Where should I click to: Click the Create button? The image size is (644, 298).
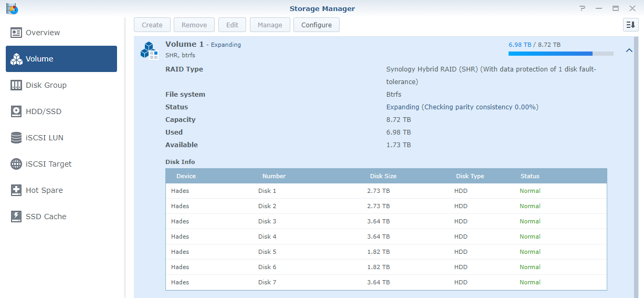152,25
